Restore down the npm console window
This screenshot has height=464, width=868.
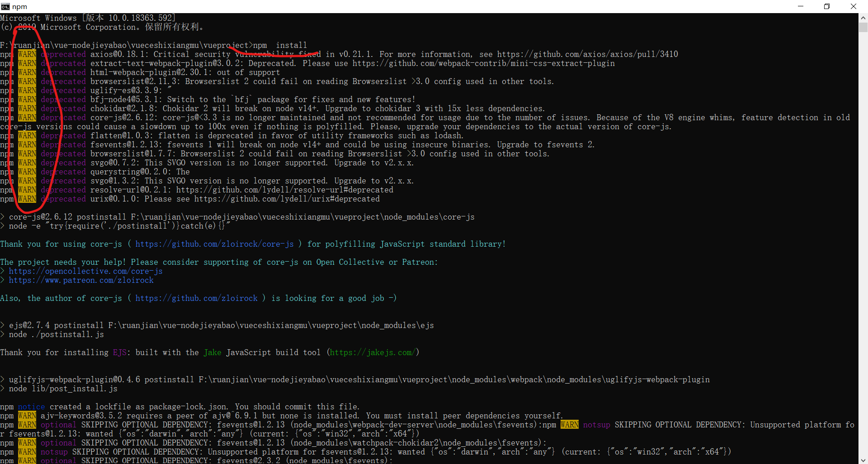tap(827, 6)
